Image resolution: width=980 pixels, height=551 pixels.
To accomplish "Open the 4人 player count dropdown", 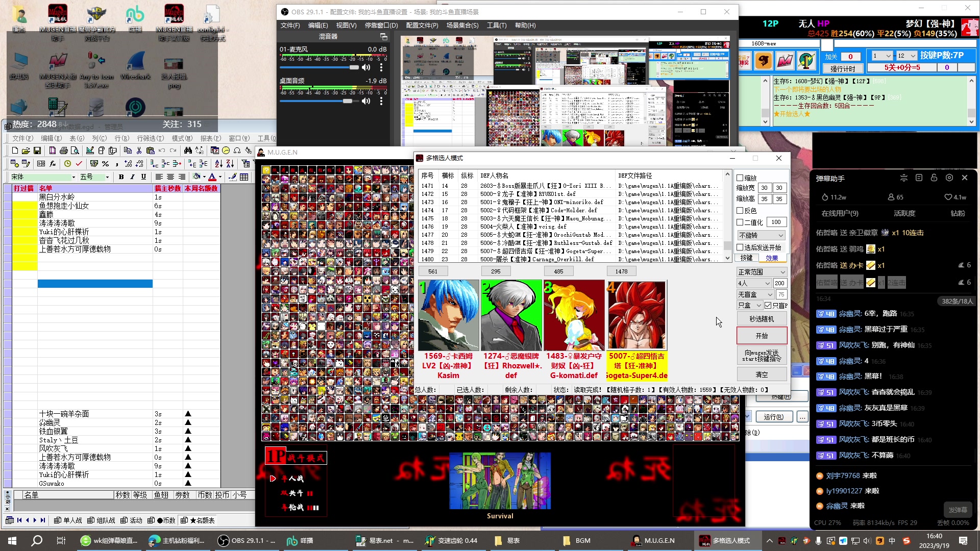I will pos(754,283).
